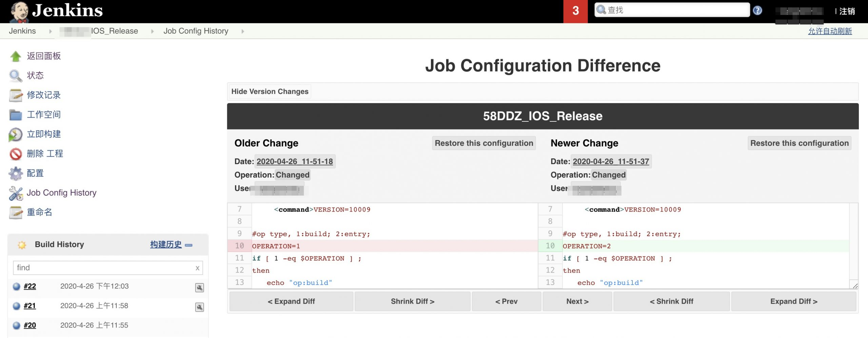Open build #21 link
Viewport: 868px width, 338px height.
pyautogui.click(x=30, y=306)
